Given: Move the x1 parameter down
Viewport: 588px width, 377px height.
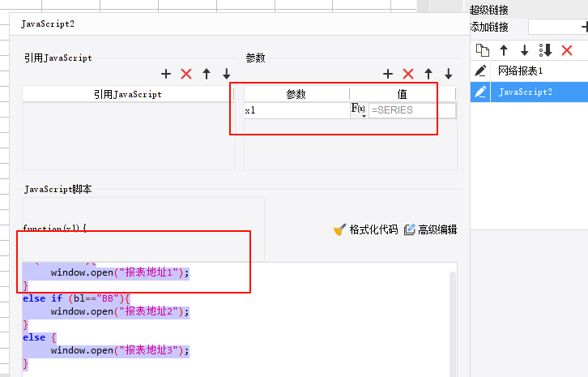Looking at the screenshot, I should pos(449,74).
